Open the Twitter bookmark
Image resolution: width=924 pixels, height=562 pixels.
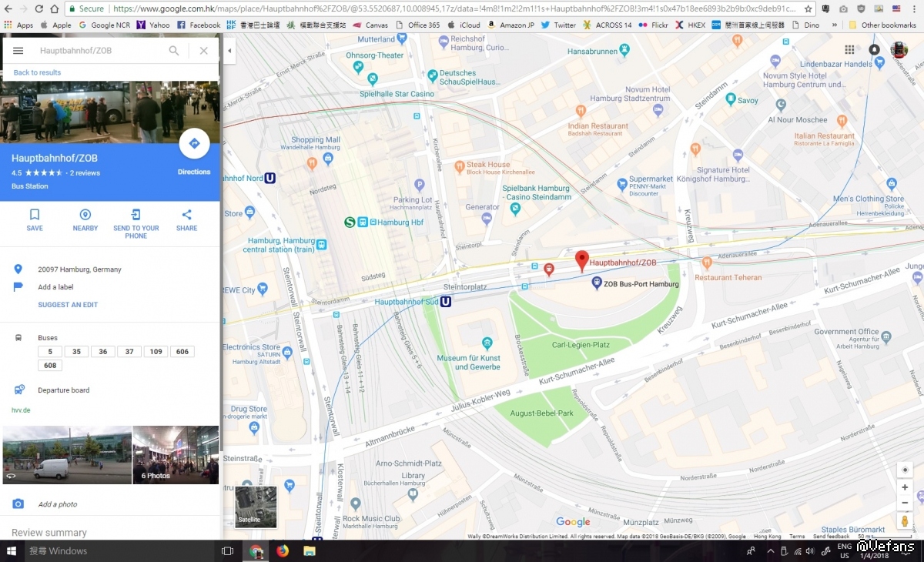pyautogui.click(x=558, y=25)
